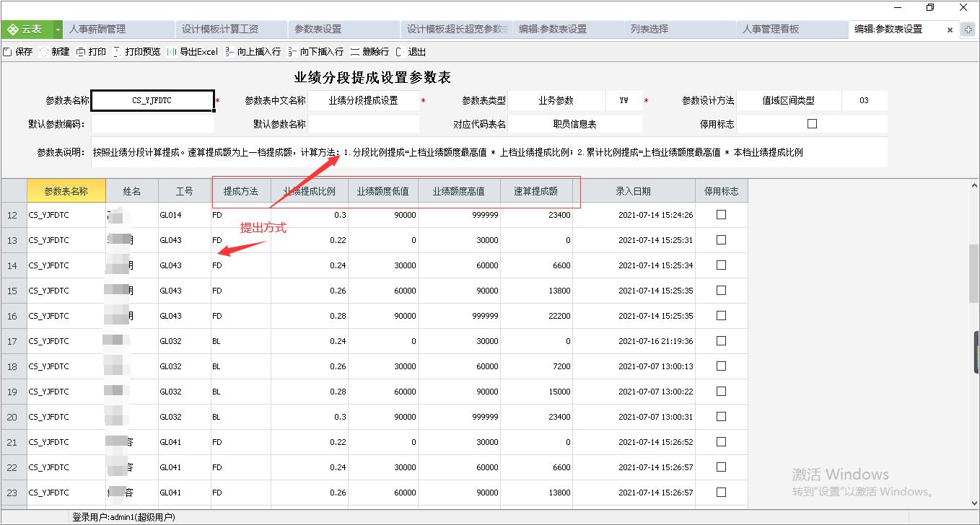This screenshot has height=525, width=980.
Task: Click the 姓名 column header
Action: tap(132, 191)
